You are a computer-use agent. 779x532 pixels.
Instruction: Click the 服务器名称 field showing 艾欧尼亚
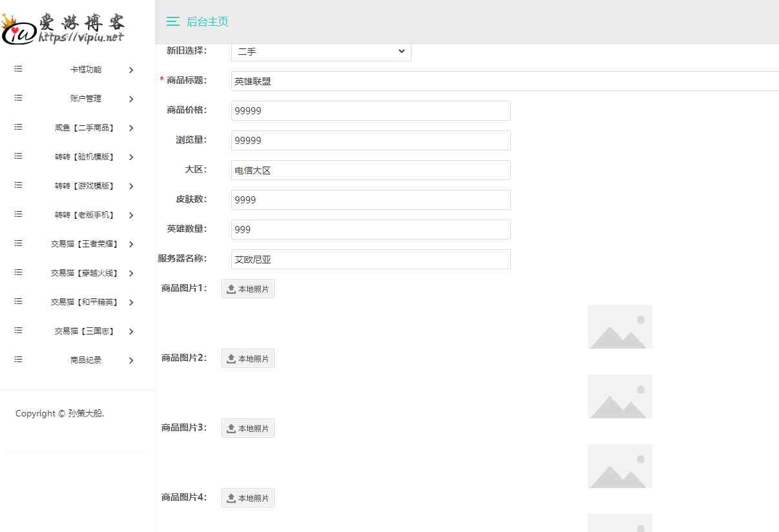click(x=371, y=259)
